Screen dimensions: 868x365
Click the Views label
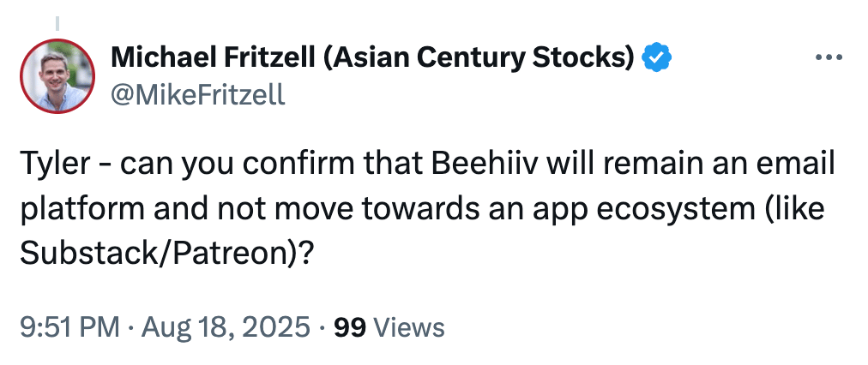pyautogui.click(x=410, y=326)
